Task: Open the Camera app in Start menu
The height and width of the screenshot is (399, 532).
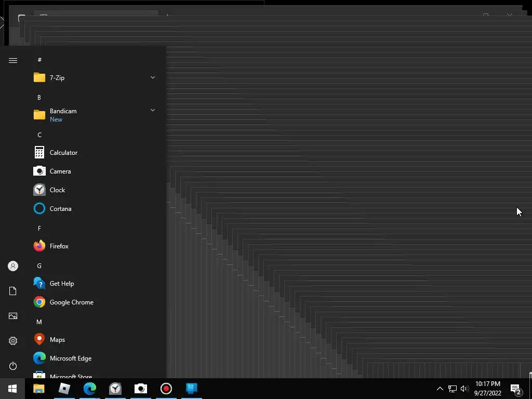Action: tap(95, 171)
